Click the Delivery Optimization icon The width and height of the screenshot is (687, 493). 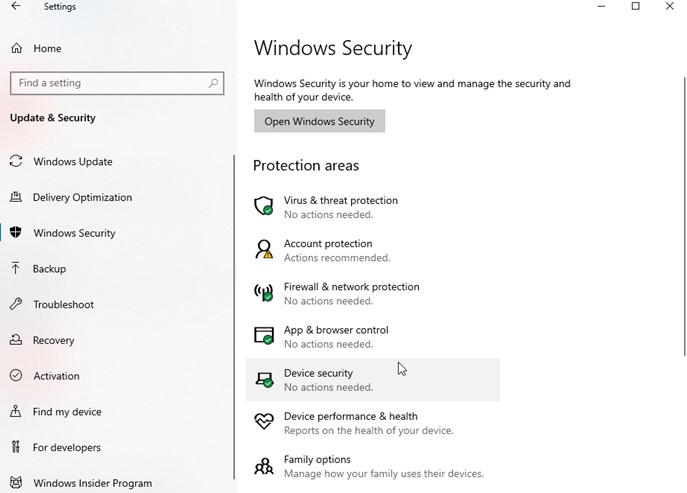(x=16, y=197)
